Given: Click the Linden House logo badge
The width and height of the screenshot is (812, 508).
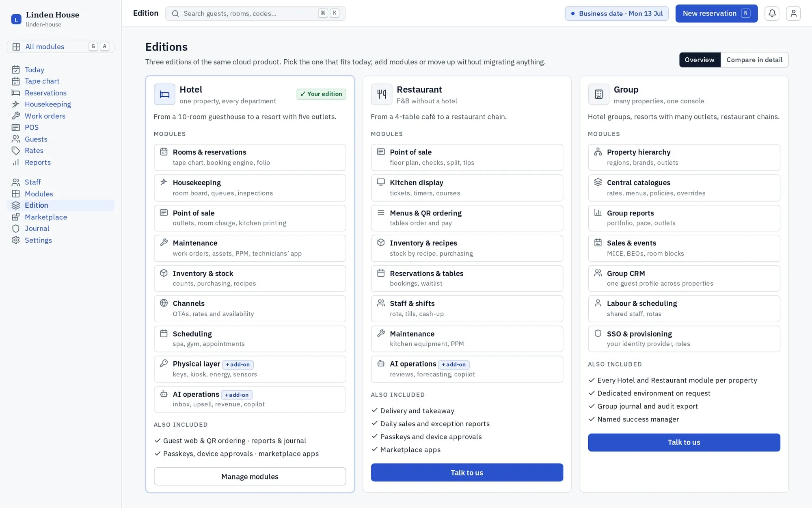Looking at the screenshot, I should (16, 19).
